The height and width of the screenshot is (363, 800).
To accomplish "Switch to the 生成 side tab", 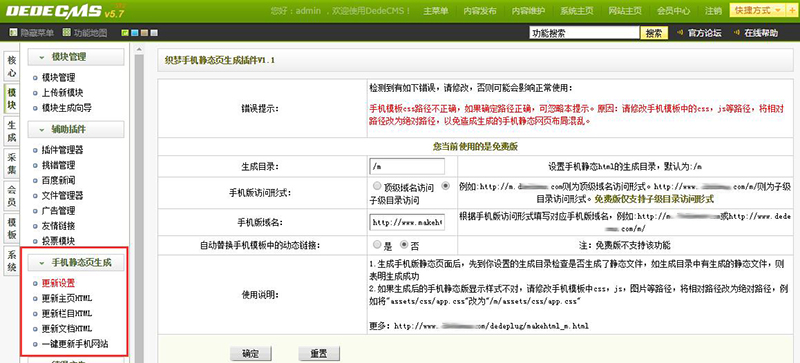I will point(12,131).
